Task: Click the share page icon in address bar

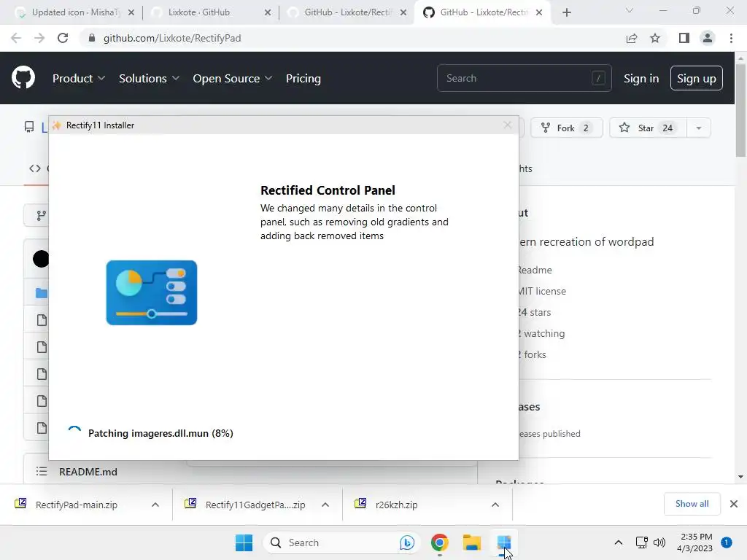Action: point(632,38)
